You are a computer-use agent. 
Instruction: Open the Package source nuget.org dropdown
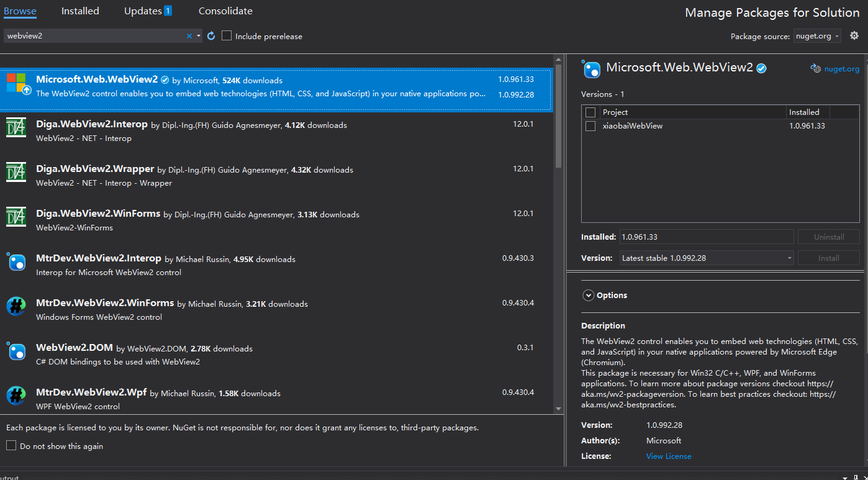click(817, 36)
